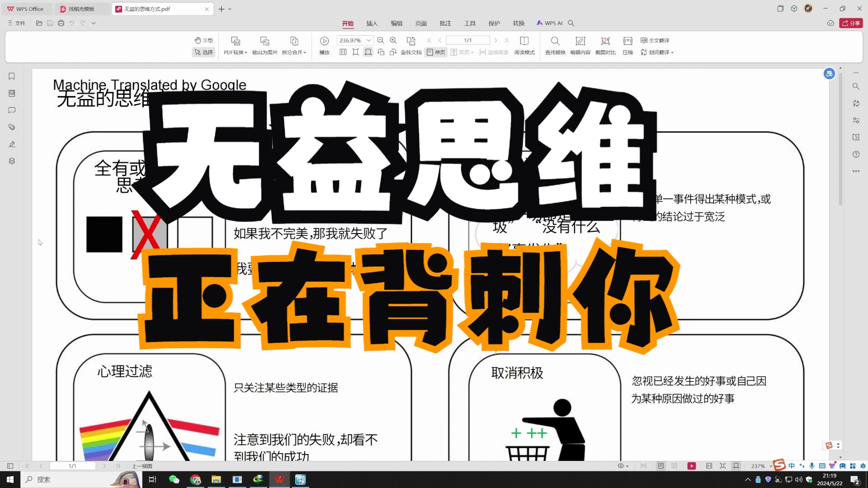868x488 pixels.
Task: Click the print icon in quick toolbar
Action: (x=61, y=23)
